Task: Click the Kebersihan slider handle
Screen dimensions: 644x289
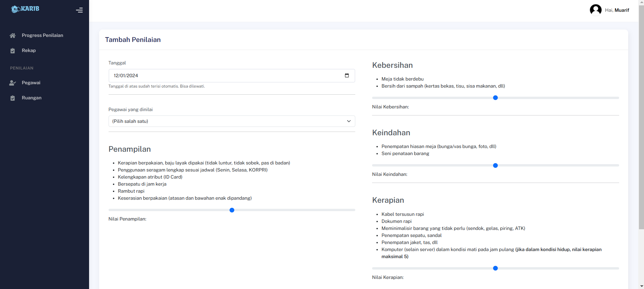Action: (495, 98)
